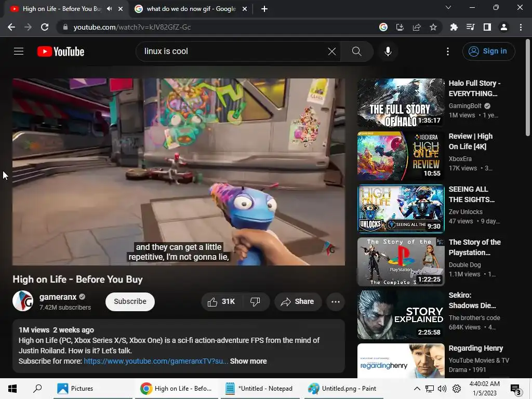Open the Seeing All The Sights thumbnail
Image resolution: width=532 pixels, height=399 pixels.
[401, 209]
